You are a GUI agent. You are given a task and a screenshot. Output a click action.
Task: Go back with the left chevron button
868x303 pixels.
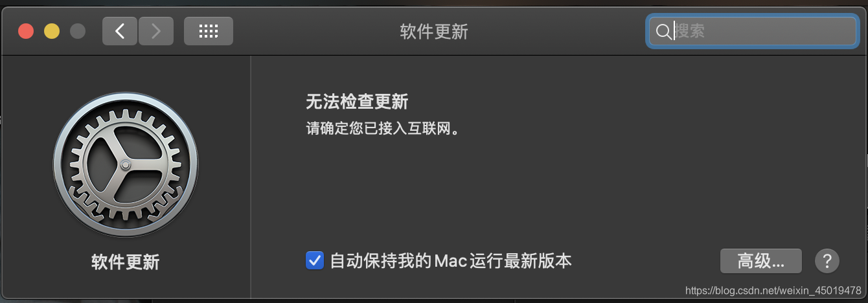point(120,31)
